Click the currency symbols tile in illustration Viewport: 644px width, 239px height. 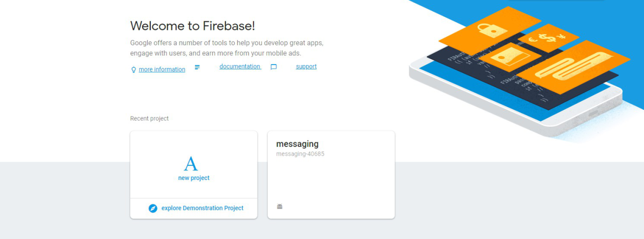coord(548,37)
